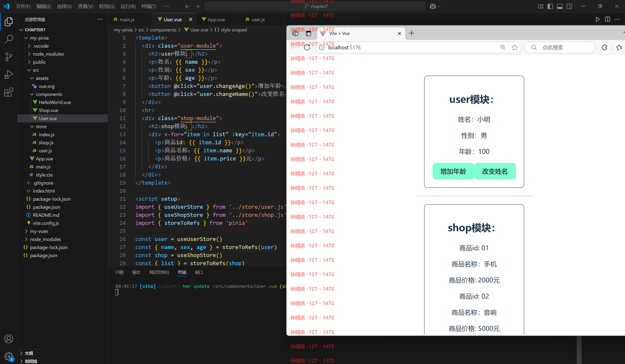
Task: Click the browser zoom magnifier icon
Action: pyautogui.click(x=503, y=47)
